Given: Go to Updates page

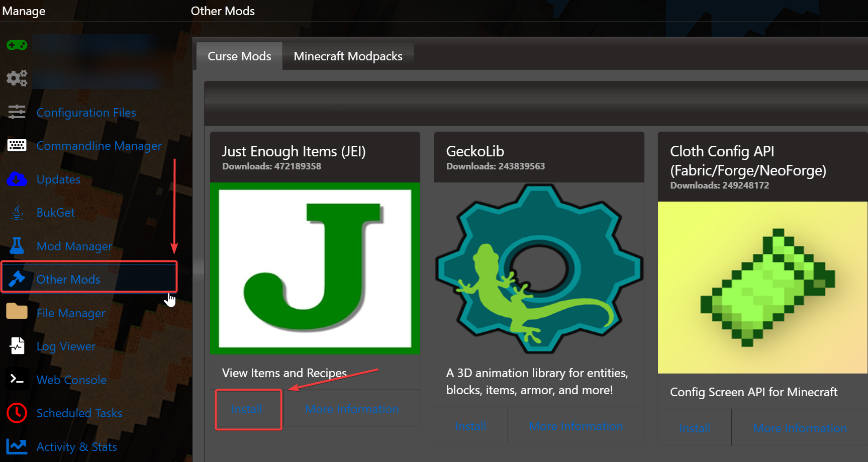Looking at the screenshot, I should pos(58,179).
